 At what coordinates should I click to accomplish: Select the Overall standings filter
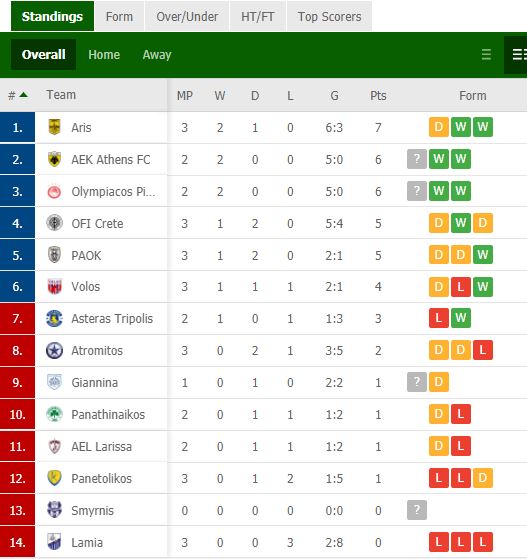(x=44, y=55)
